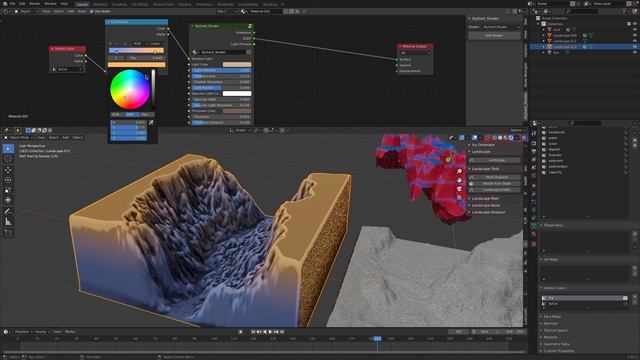Switch to solid viewport shading
The width and height of the screenshot is (640, 360).
500,138
